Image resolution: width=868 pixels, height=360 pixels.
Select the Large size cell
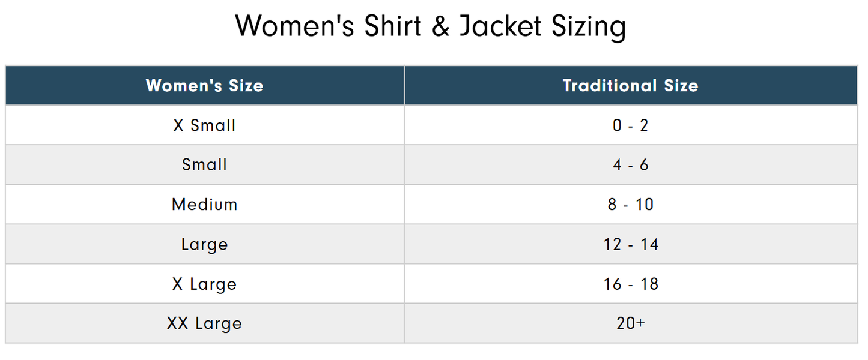click(204, 244)
